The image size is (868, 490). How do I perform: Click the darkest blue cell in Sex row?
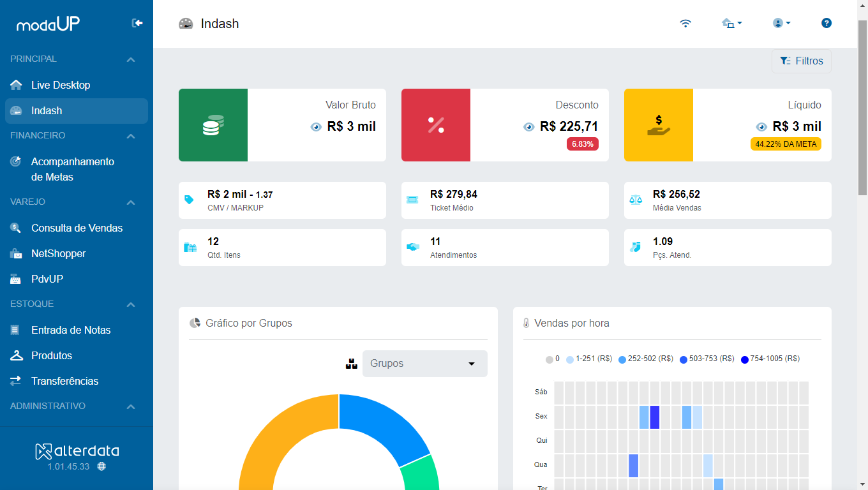point(655,417)
